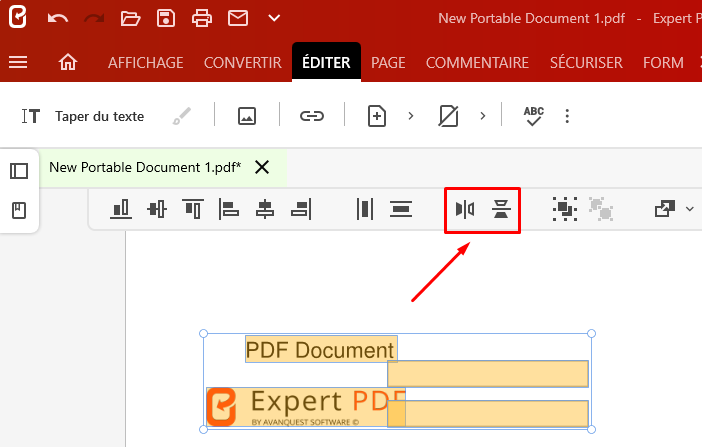Toggle the side panel icon
This screenshot has width=702, height=447.
coord(19,171)
